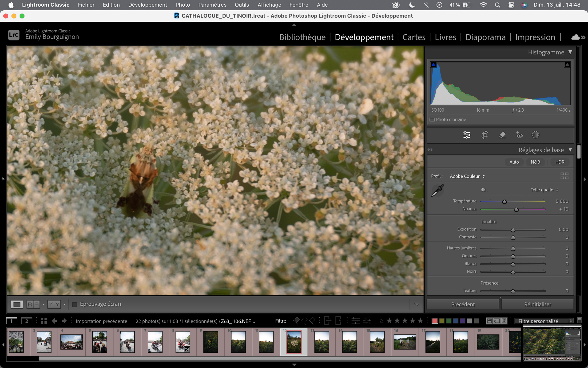Screen dimensions: 588x368
Task: Collapse the Histogramme panel
Action: [570, 52]
